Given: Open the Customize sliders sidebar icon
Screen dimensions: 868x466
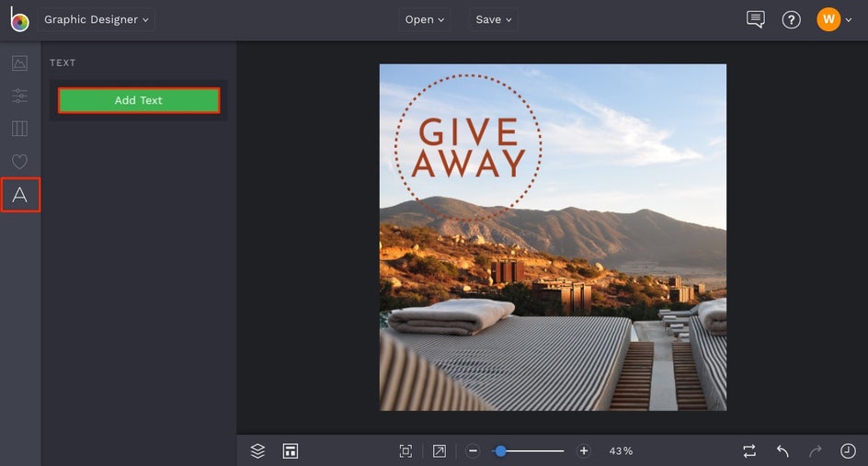Looking at the screenshot, I should coord(20,96).
